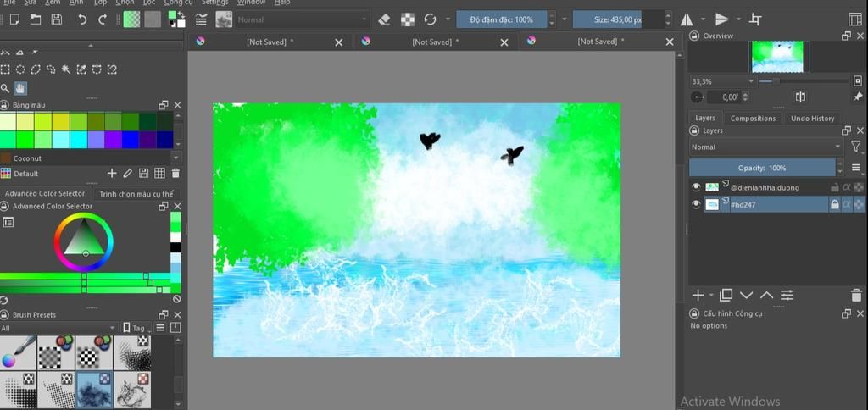
Task: Switch to the Trình chọn màu cụ thể tab
Action: point(136,194)
